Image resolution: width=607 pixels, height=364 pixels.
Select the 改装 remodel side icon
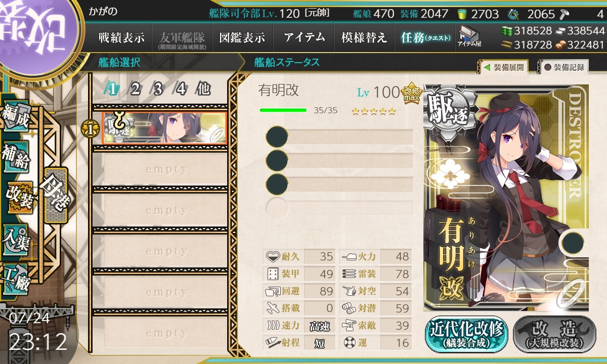click(19, 197)
